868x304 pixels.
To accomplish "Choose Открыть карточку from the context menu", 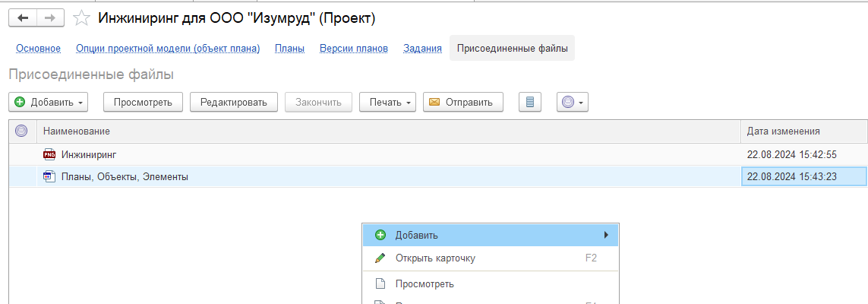I will tap(435, 258).
